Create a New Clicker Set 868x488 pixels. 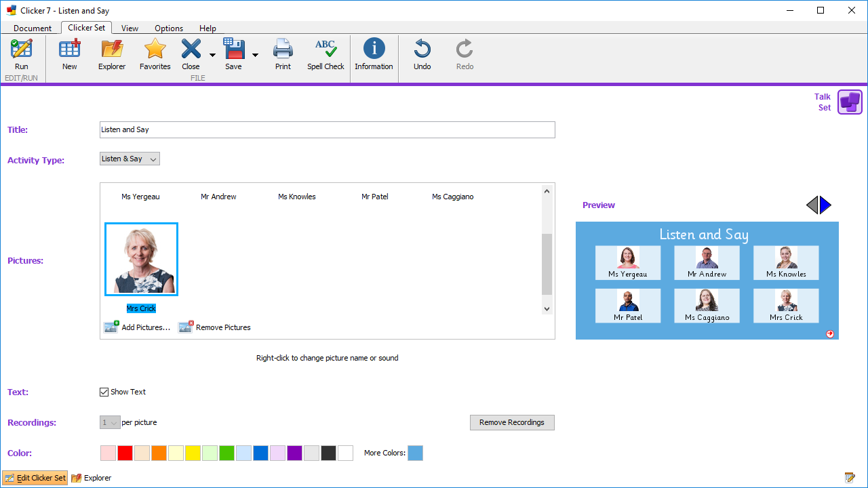click(x=69, y=49)
